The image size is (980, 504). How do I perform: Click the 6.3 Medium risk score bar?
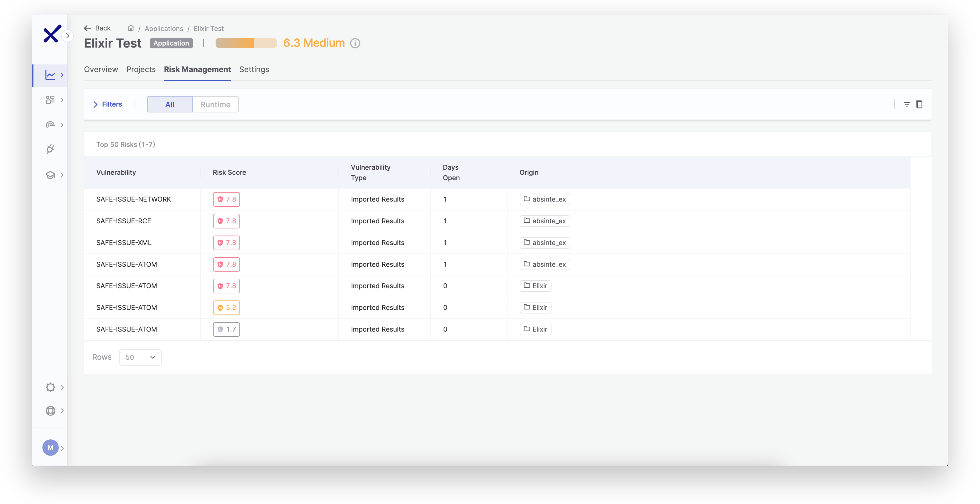(246, 43)
